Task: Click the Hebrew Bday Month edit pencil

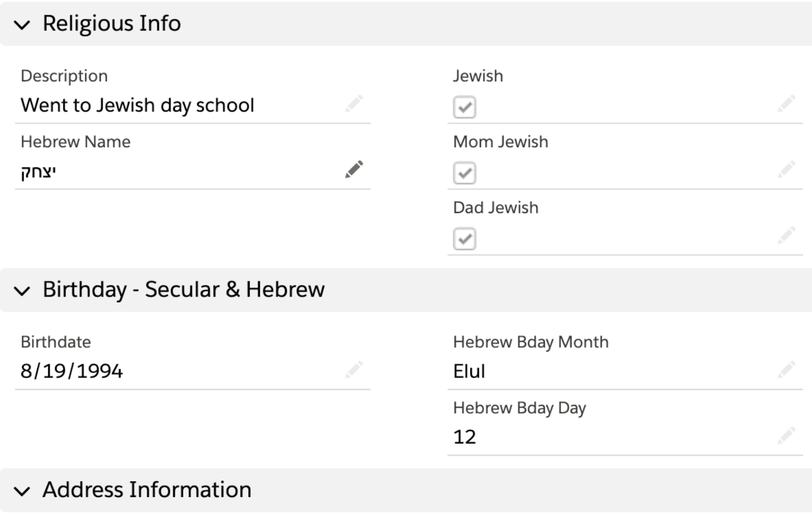Action: [786, 370]
